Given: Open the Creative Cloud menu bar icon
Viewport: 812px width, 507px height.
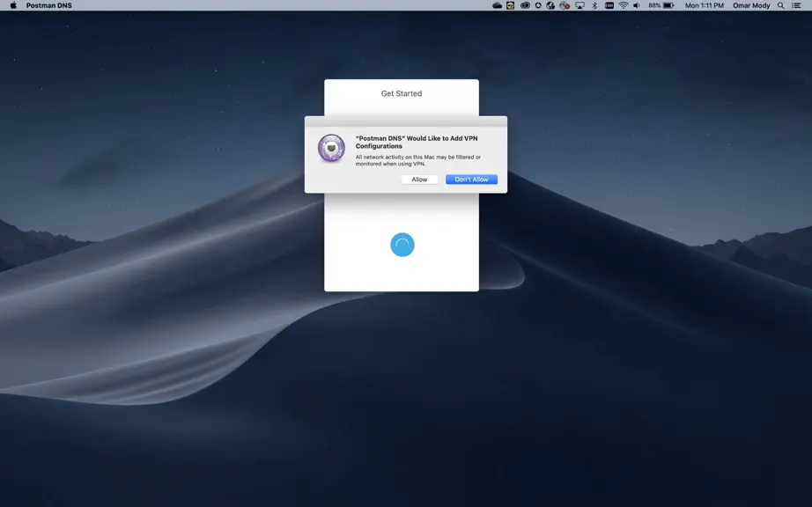Looking at the screenshot, I should pyautogui.click(x=525, y=5).
